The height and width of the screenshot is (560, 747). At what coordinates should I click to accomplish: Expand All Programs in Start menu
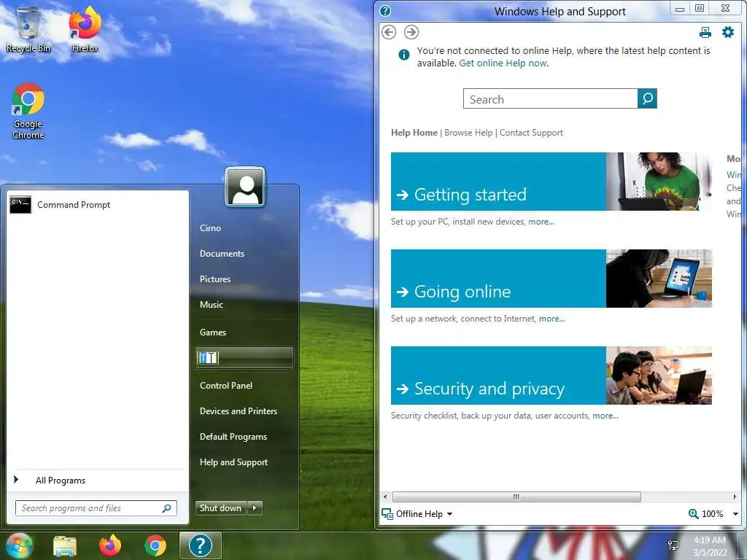60,481
